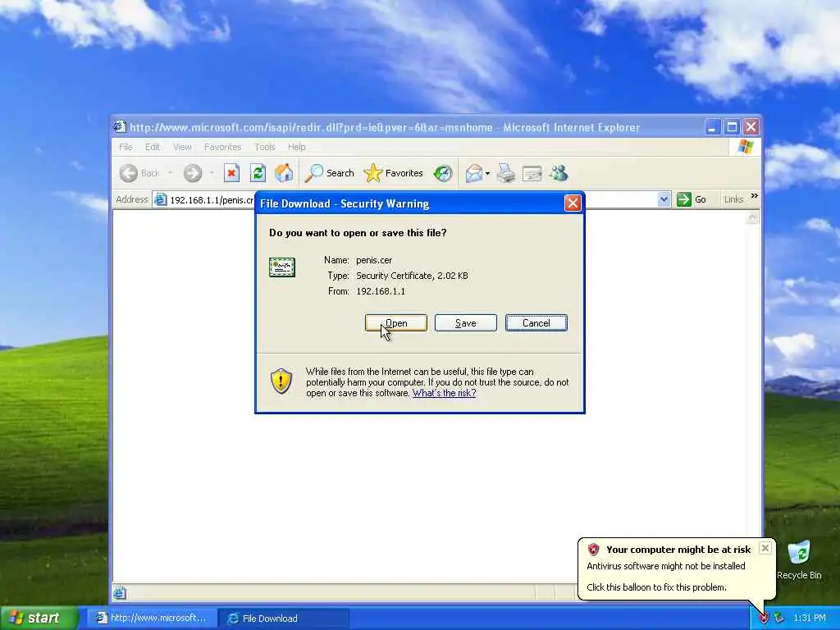Image resolution: width=840 pixels, height=630 pixels.
Task: Switch to File Download taskbar button
Action: 284,619
